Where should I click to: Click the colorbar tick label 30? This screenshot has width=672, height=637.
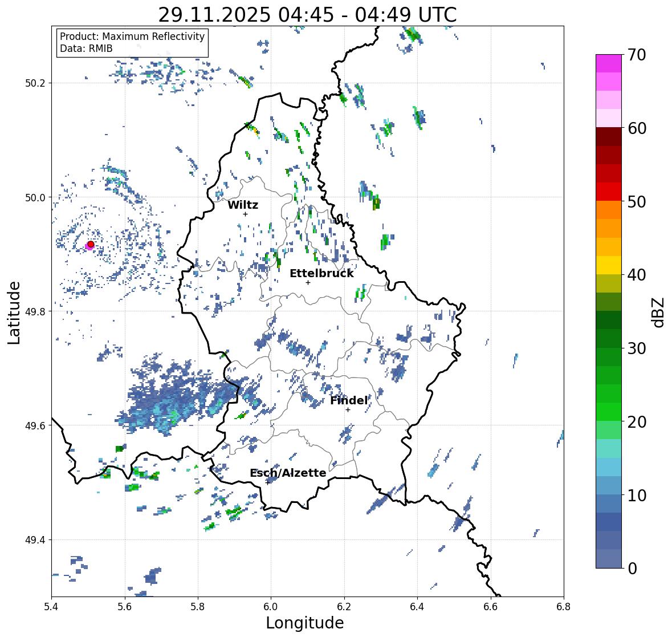(637, 348)
